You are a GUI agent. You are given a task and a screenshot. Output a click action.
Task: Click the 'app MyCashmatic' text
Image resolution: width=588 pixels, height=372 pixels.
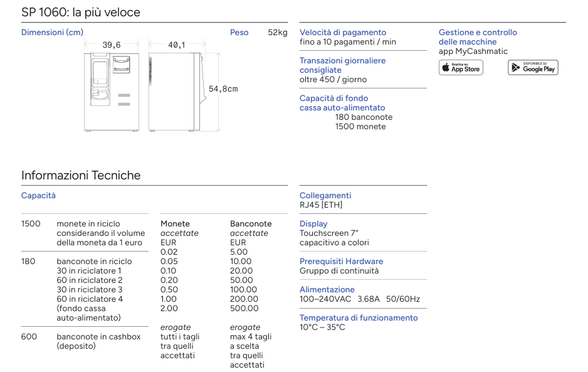(473, 51)
